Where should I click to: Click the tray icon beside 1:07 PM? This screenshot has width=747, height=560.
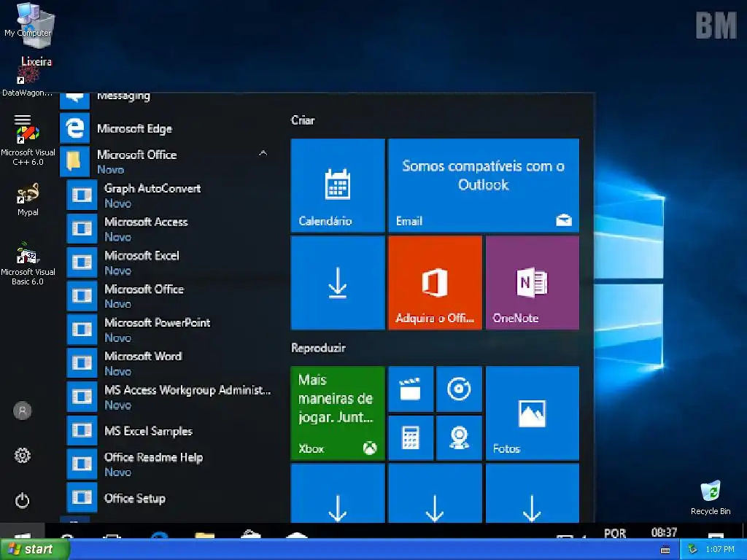click(692, 550)
